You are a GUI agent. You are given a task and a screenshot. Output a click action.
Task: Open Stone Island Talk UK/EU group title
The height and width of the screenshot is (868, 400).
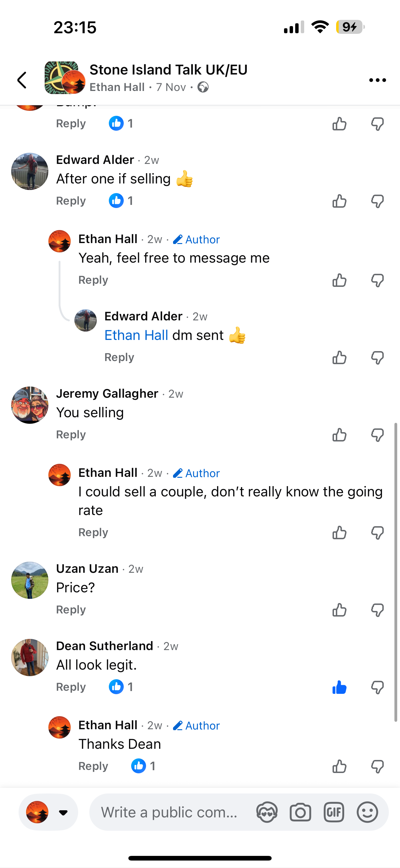pyautogui.click(x=168, y=70)
